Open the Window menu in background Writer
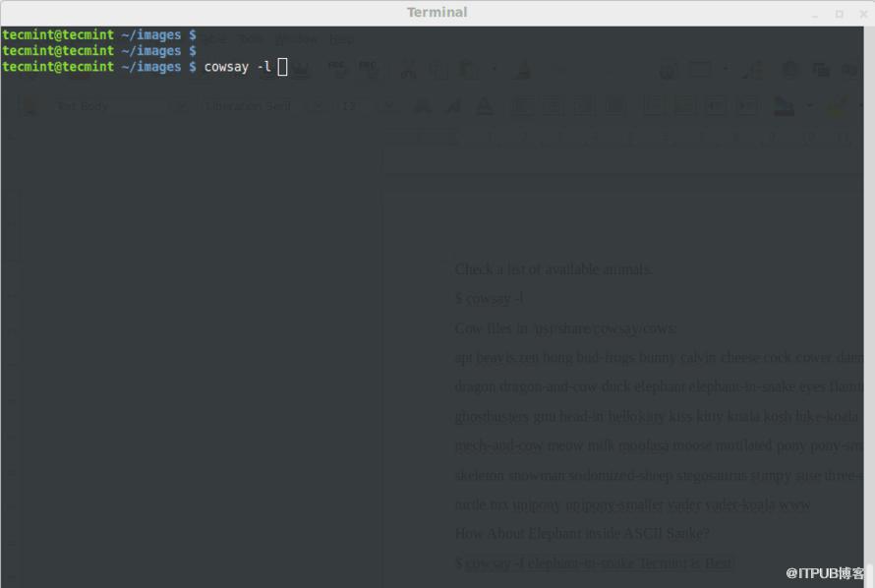 [x=296, y=39]
